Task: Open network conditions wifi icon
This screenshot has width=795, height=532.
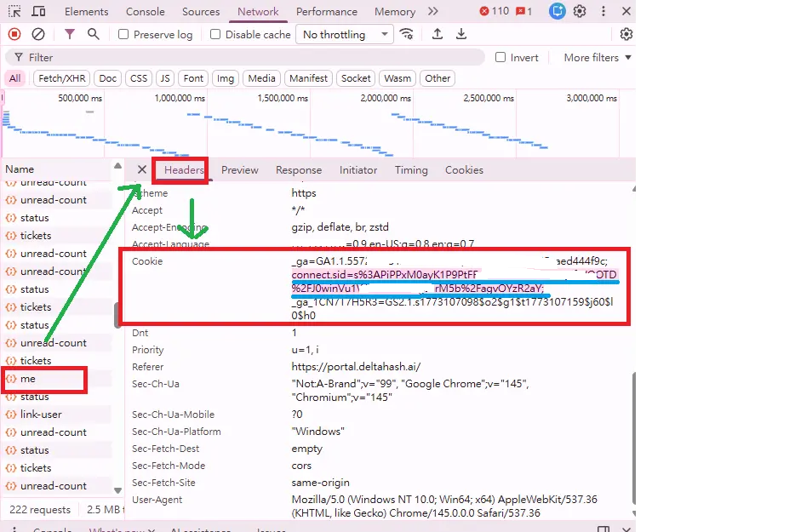Action: coord(407,34)
